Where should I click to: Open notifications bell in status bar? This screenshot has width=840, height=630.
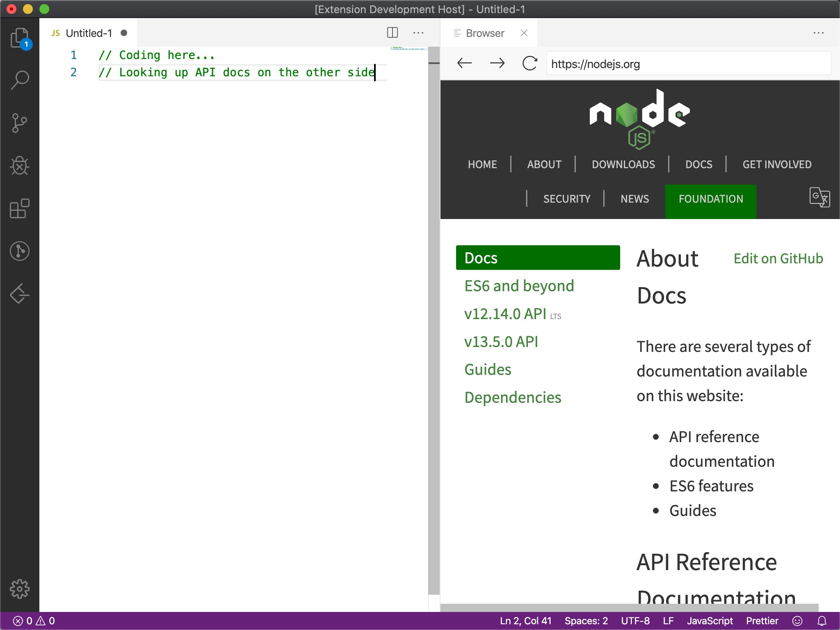coord(822,621)
